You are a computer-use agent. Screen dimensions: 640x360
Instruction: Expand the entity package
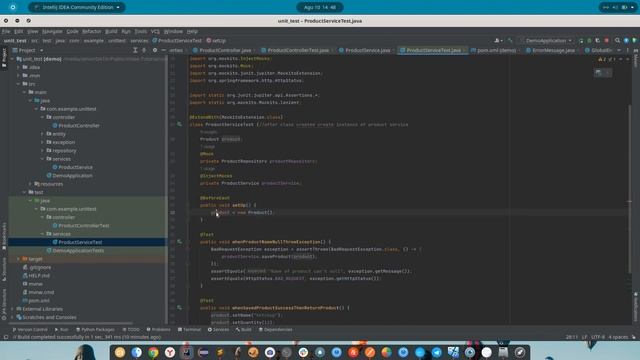pos(42,134)
